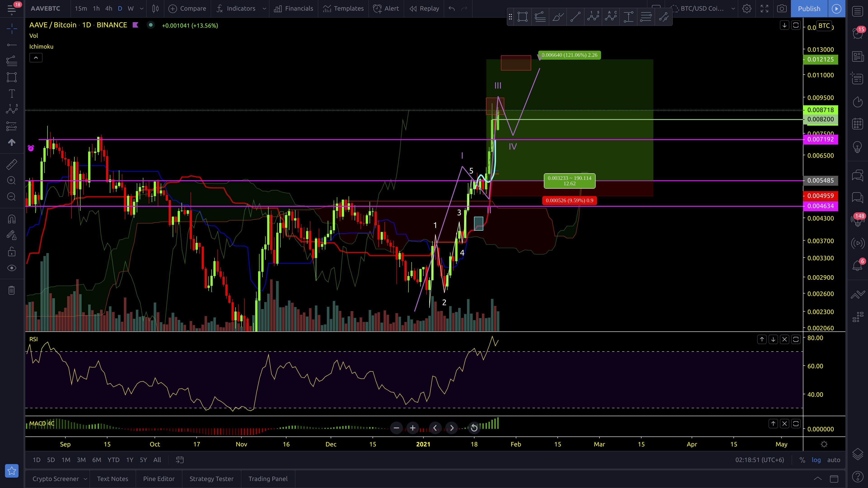Select the 3M date range
The width and height of the screenshot is (868, 488).
click(x=81, y=460)
